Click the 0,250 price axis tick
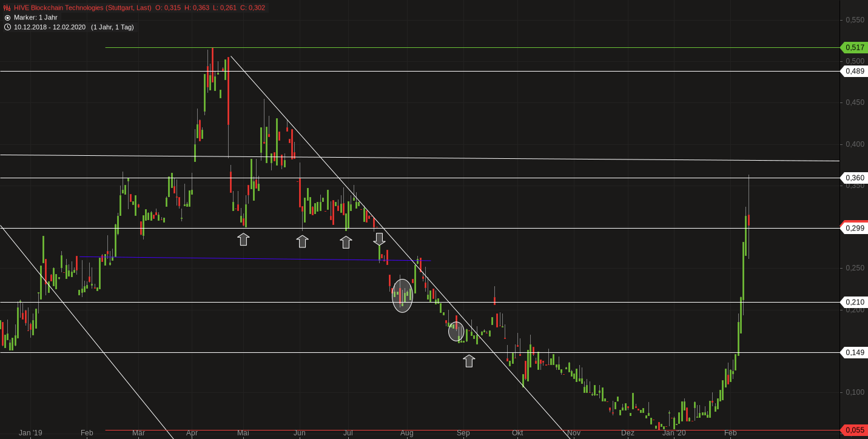Viewport: 868px width, 439px height. coord(855,268)
